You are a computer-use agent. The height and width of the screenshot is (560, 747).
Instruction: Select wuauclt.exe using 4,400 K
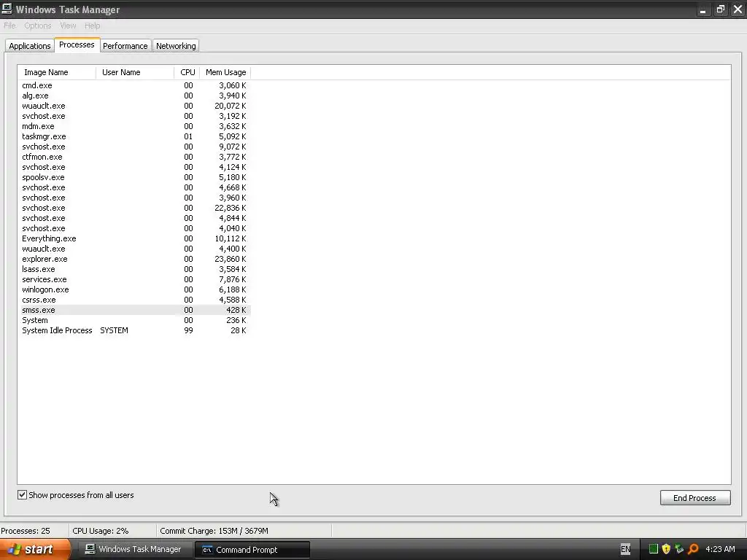(134, 249)
